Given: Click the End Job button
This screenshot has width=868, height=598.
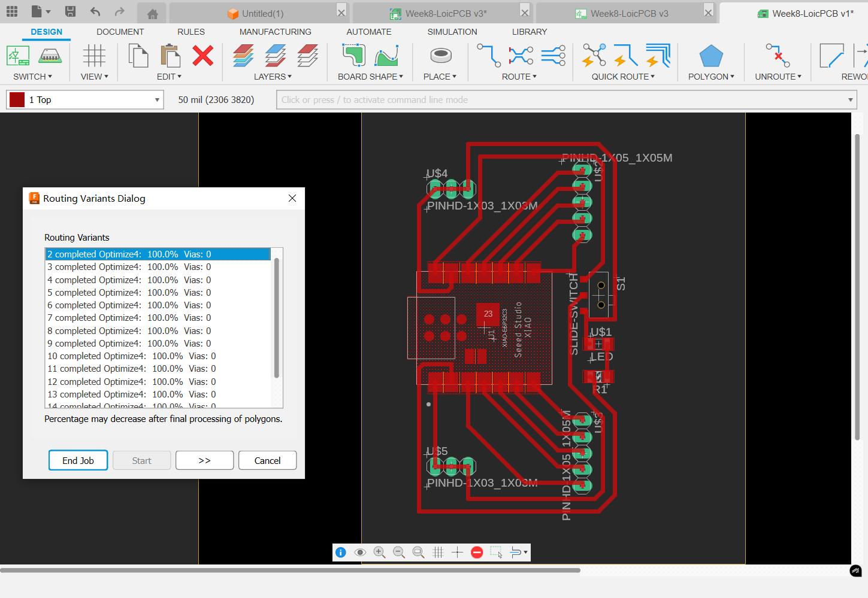Looking at the screenshot, I should (78, 460).
